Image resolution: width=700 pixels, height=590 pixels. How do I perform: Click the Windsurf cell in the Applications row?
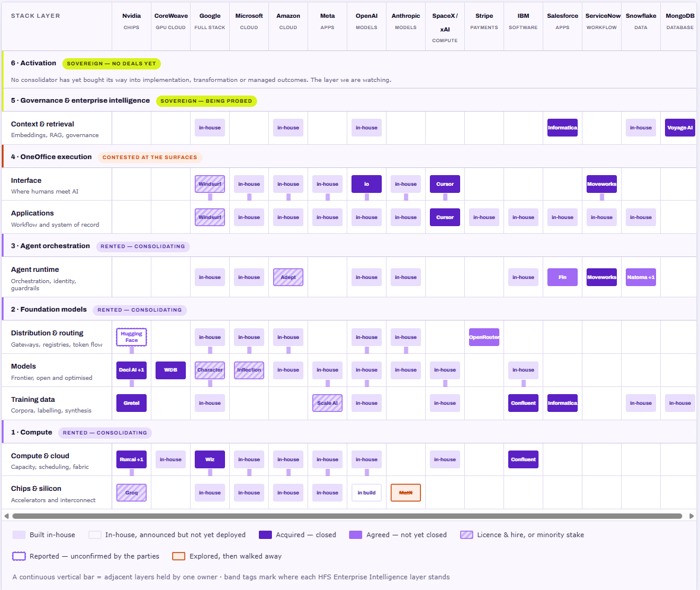coord(210,217)
